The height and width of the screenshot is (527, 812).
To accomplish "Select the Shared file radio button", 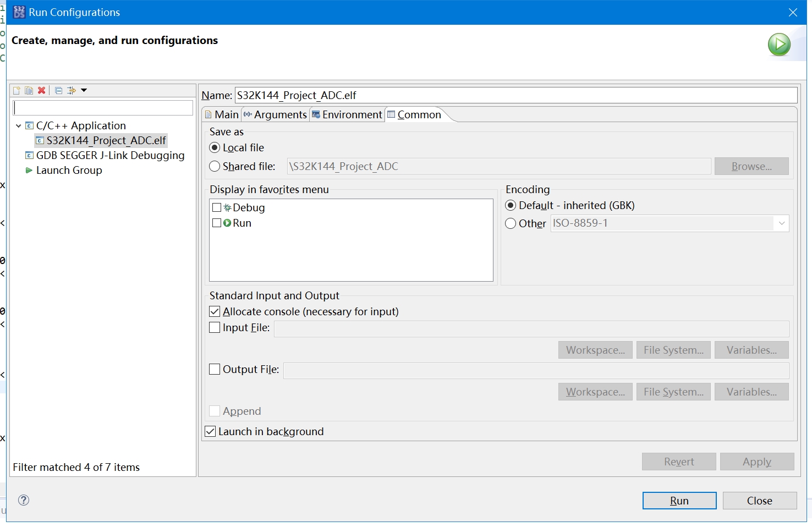I will pyautogui.click(x=215, y=167).
